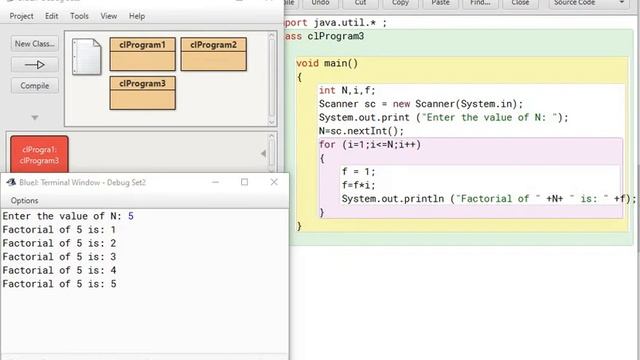
Task: Click the code line 'f=f*i;'
Action: coord(358,185)
